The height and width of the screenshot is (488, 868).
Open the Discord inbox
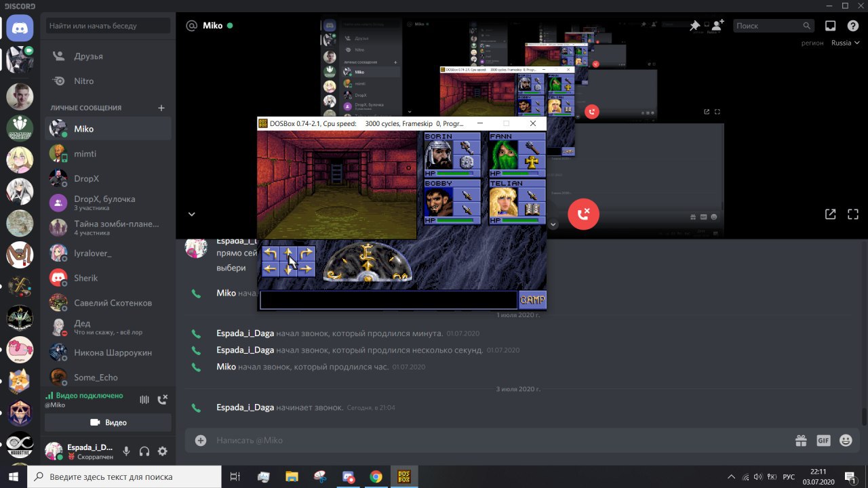[830, 26]
